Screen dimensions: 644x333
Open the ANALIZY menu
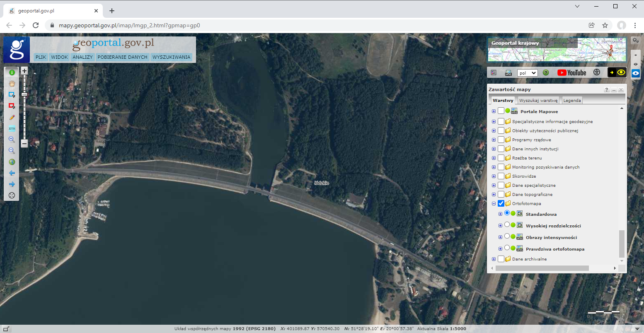point(82,57)
